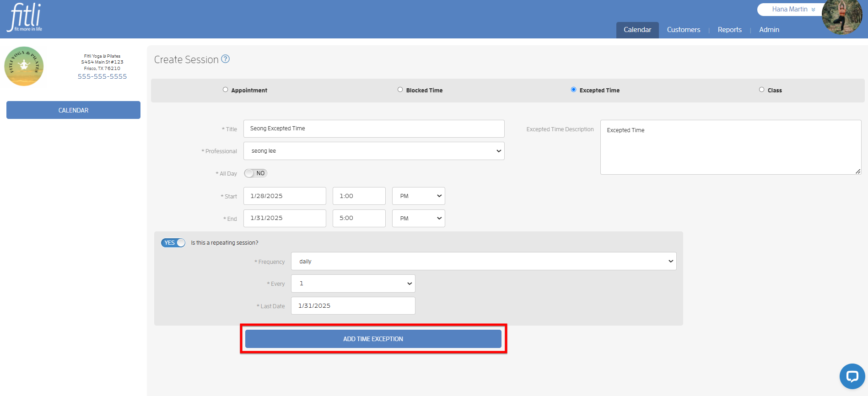Viewport: 868px width, 396px height.
Task: Click the Create Session heading text
Action: coord(186,59)
